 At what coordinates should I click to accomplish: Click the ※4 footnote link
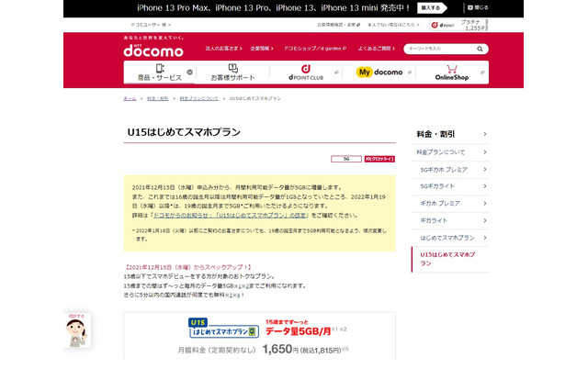[x=237, y=296]
